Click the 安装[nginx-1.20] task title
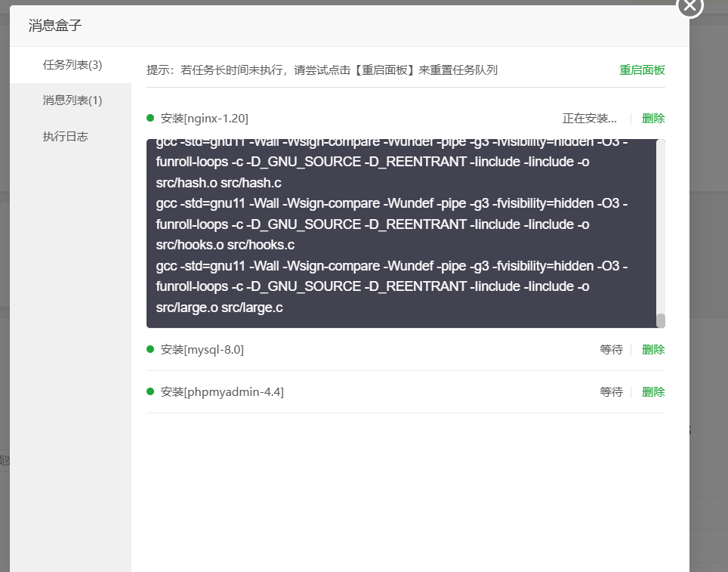Screen dimensions: 728x572 click(x=205, y=119)
